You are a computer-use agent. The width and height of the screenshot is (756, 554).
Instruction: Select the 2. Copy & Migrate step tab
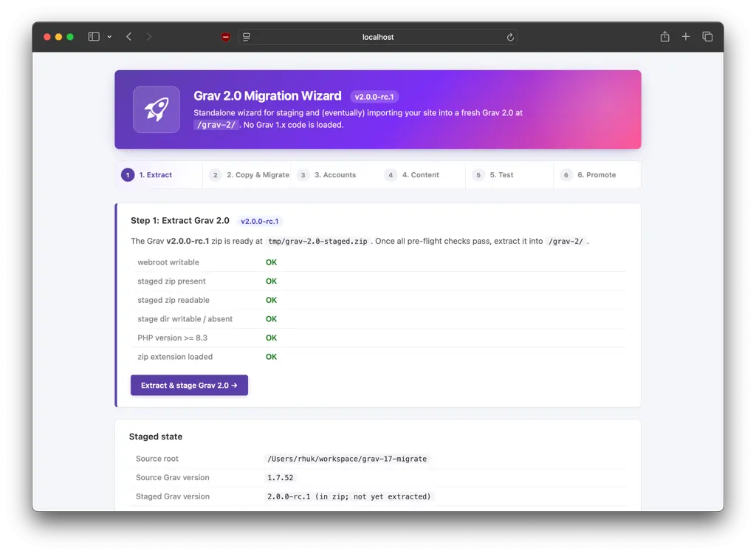coord(247,174)
